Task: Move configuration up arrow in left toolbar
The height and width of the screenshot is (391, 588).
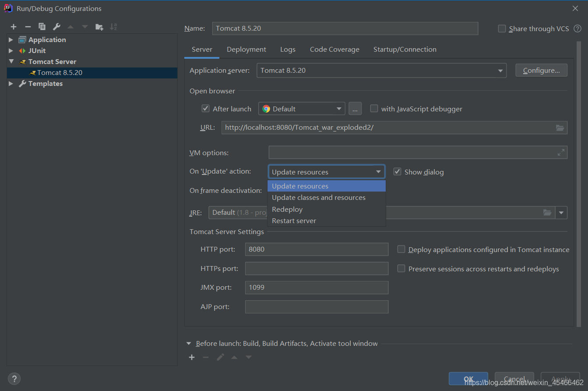Action: click(70, 27)
